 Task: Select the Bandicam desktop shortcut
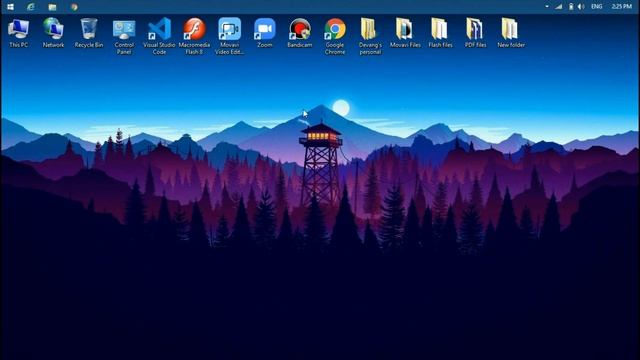tap(300, 33)
